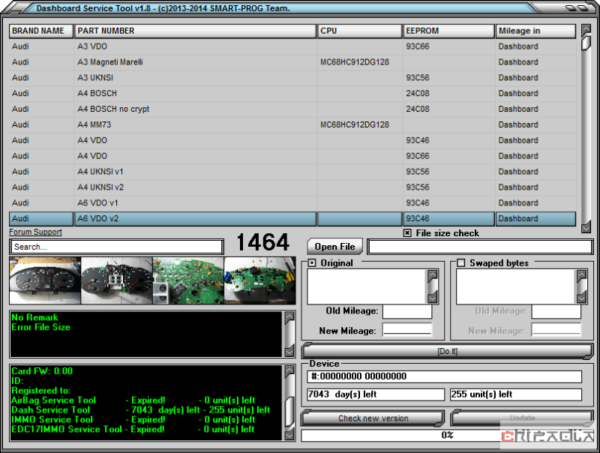This screenshot has height=453, width=600.
Task: Open the Forum Support link
Action: [x=35, y=232]
